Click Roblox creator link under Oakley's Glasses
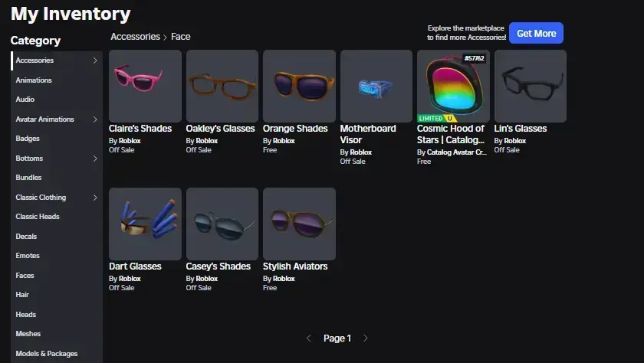The image size is (644, 363). (x=207, y=141)
